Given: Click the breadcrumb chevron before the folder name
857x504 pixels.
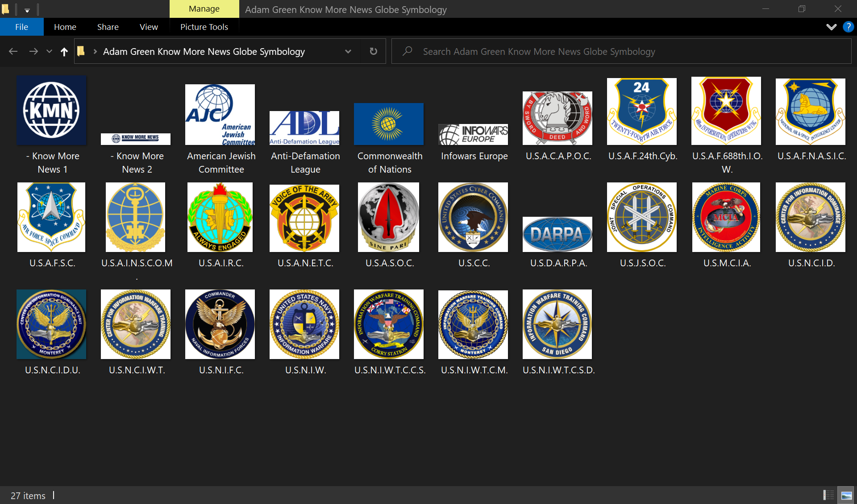Looking at the screenshot, I should pos(95,51).
